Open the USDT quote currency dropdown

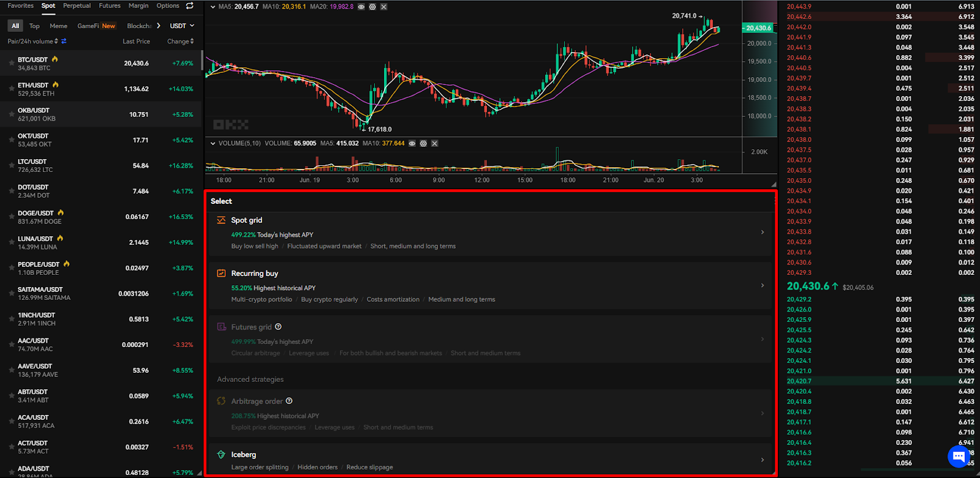[182, 26]
